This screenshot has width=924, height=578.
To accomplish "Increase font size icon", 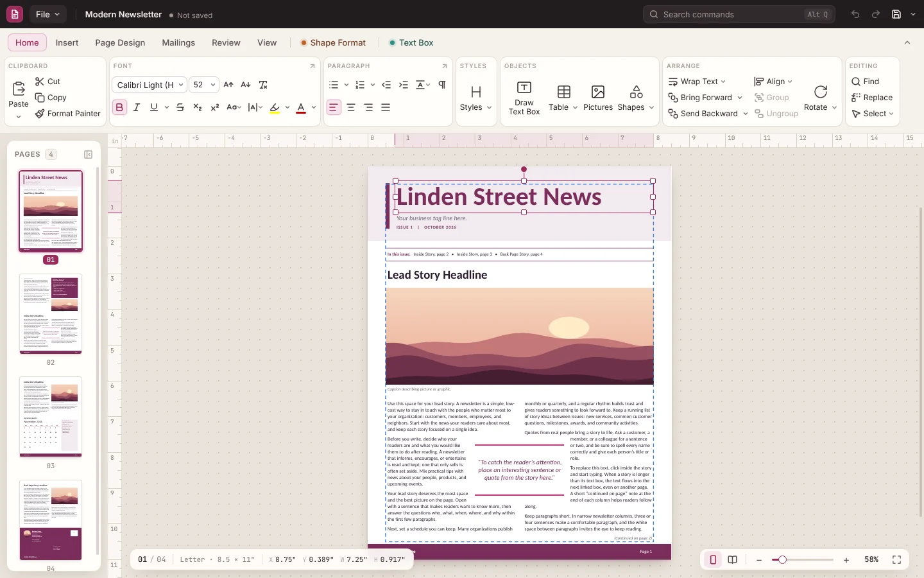I will [x=228, y=85].
